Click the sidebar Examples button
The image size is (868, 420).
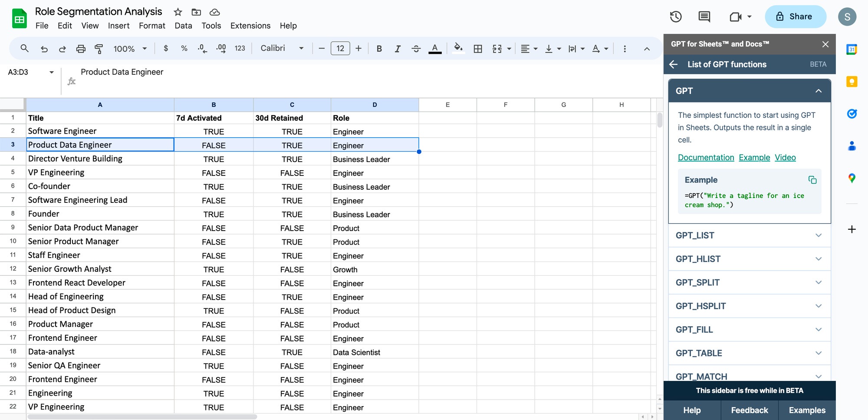tap(807, 410)
